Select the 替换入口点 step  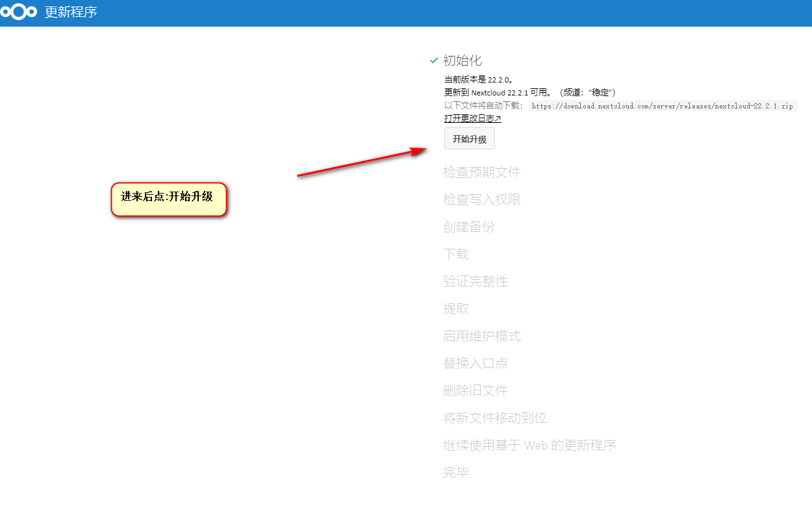point(476,363)
